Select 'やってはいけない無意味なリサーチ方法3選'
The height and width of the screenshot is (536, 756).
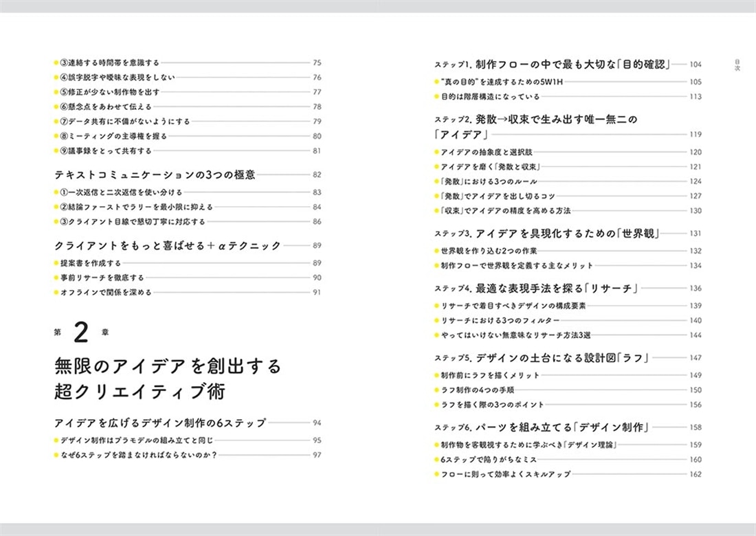(515, 335)
